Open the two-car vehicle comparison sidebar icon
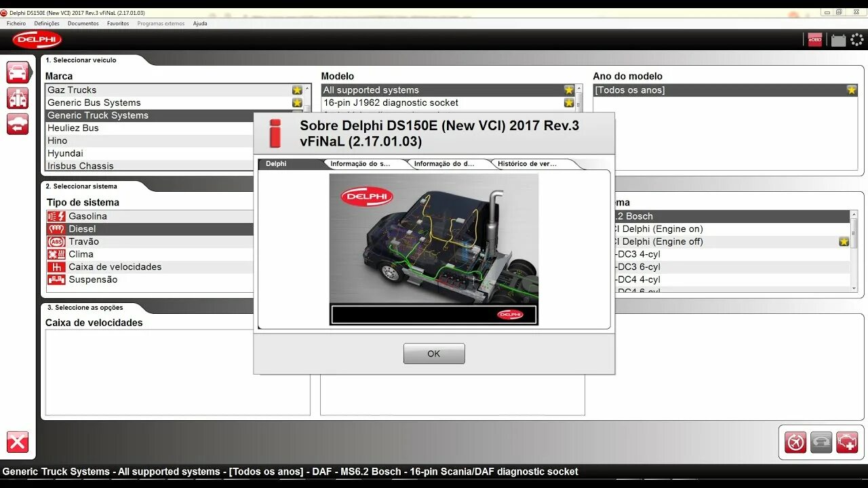This screenshot has width=868, height=488. (x=18, y=98)
